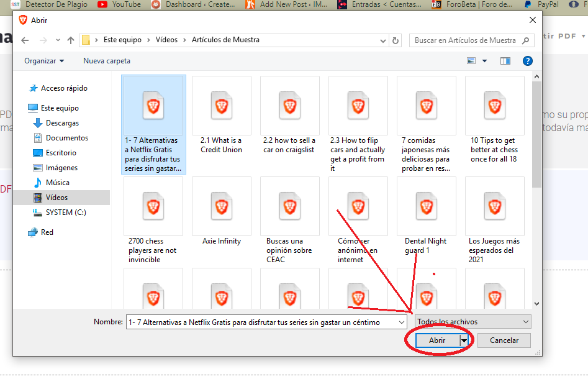The image size is (588, 379).
Task: Open the Todos los archivos file type dropdown
Action: point(473,322)
